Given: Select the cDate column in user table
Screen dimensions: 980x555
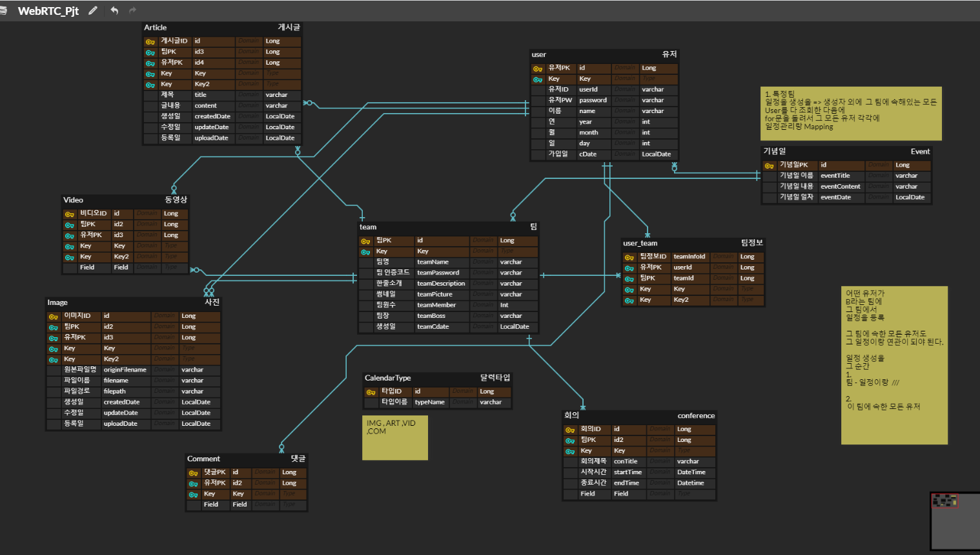Looking at the screenshot, I should [588, 154].
